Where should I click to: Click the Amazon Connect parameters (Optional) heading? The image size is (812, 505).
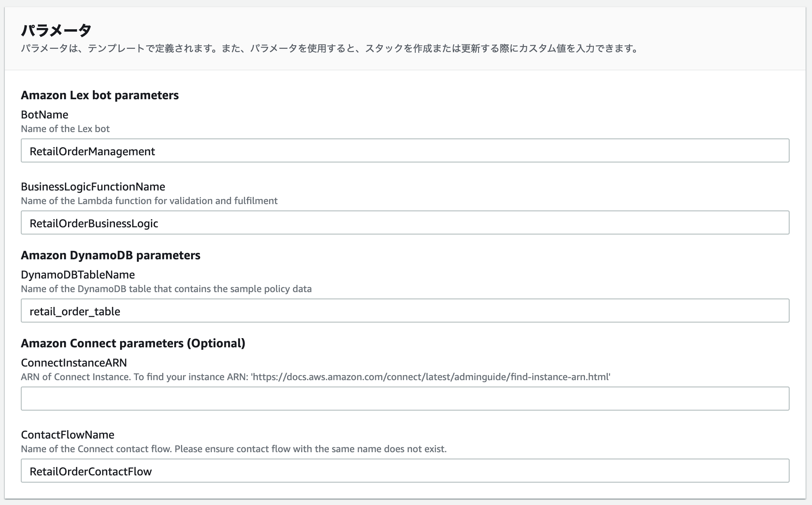[x=133, y=343]
